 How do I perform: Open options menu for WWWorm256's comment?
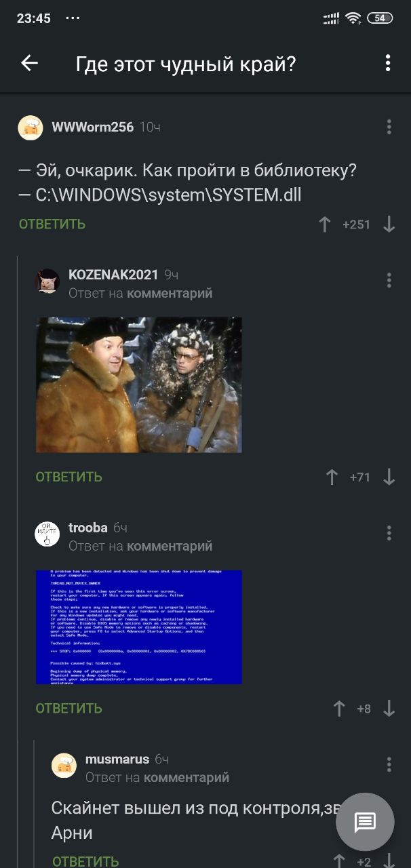[389, 127]
